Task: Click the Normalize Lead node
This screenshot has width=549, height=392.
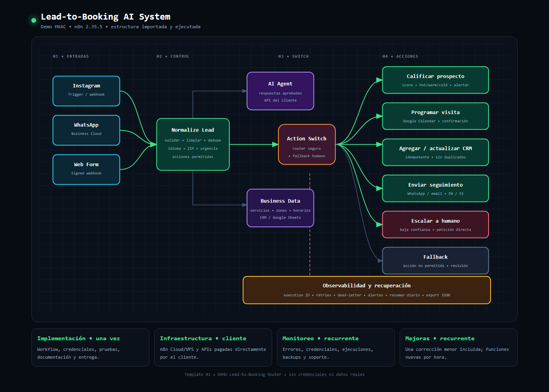Action: pyautogui.click(x=193, y=144)
